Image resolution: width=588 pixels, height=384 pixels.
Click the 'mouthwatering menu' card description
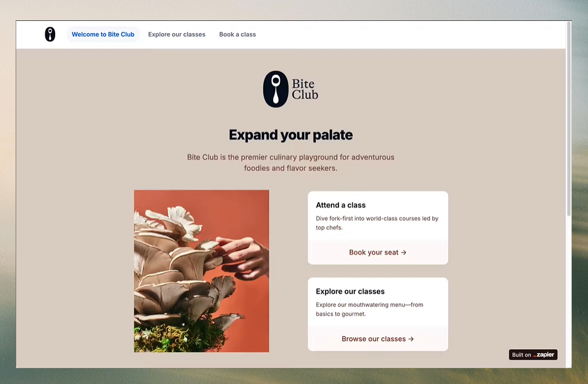click(x=369, y=309)
